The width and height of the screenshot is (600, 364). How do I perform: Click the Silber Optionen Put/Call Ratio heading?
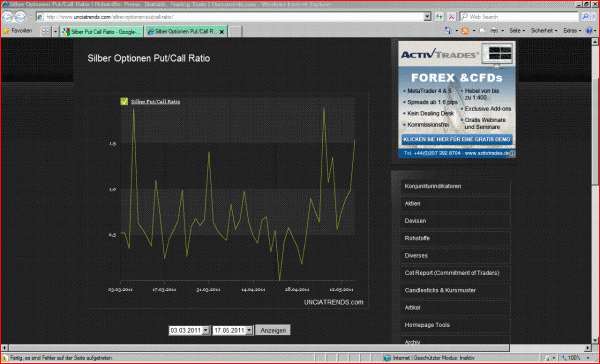coord(148,58)
